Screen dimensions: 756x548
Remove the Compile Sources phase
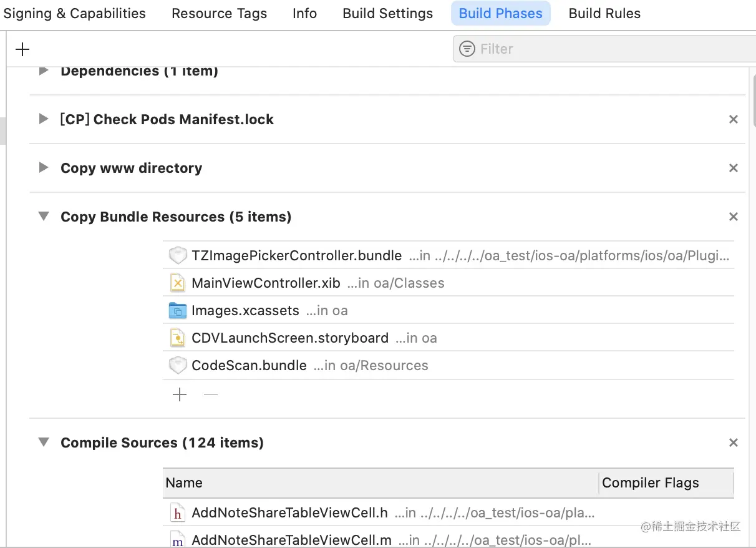pyautogui.click(x=734, y=443)
